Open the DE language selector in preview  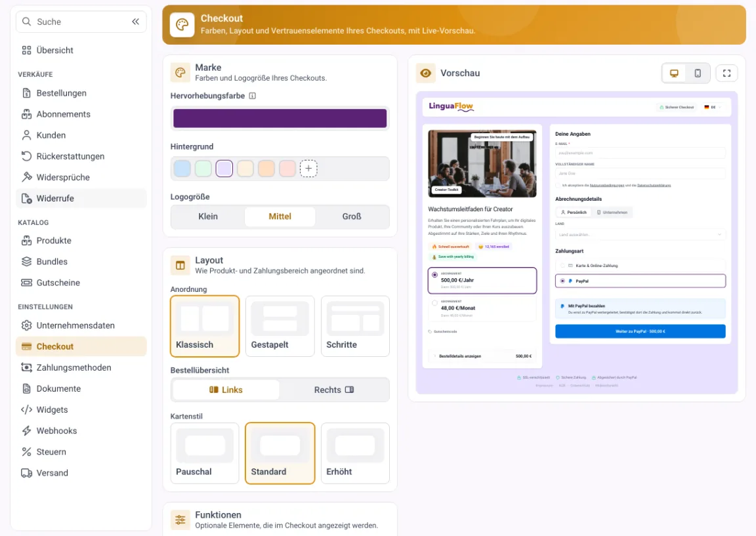[713, 107]
